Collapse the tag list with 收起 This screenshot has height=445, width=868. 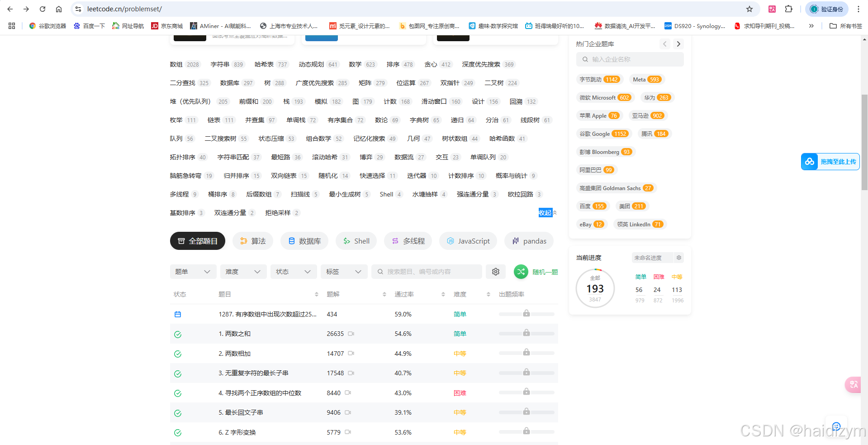[547, 213]
